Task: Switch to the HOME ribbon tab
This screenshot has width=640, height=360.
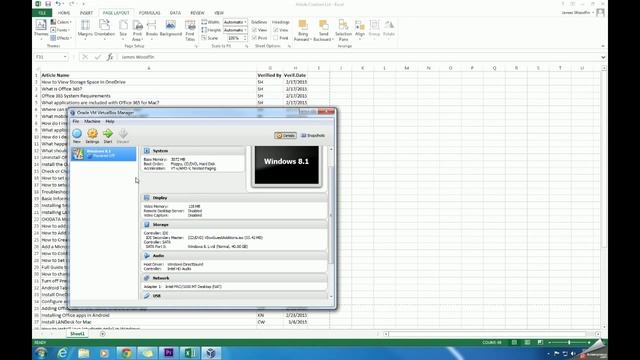Action: [x=64, y=13]
